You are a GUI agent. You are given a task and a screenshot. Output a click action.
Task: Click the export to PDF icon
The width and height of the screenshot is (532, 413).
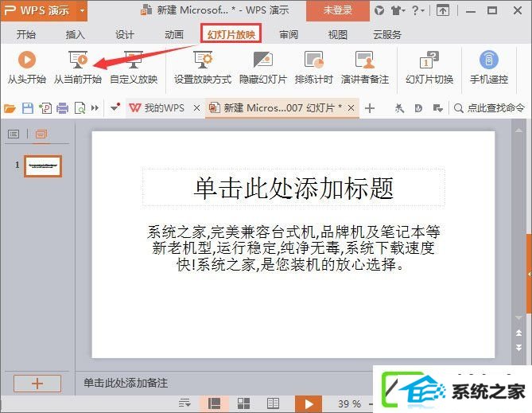(x=45, y=108)
